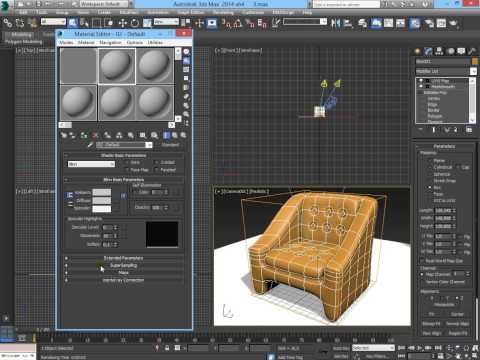The width and height of the screenshot is (480, 360).
Task: Click the Bitmap Fit button
Action: 431,324
